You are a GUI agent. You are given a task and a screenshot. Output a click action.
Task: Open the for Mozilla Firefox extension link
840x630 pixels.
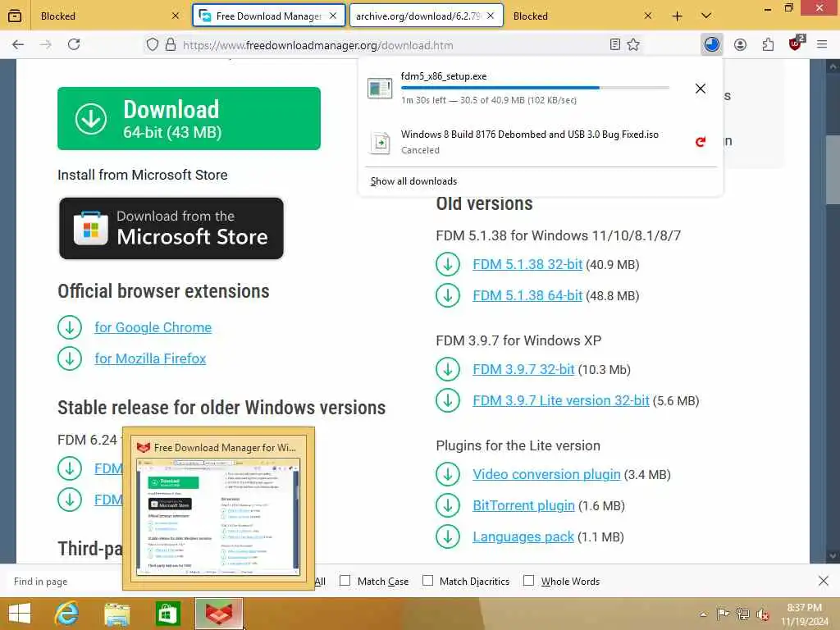click(150, 358)
